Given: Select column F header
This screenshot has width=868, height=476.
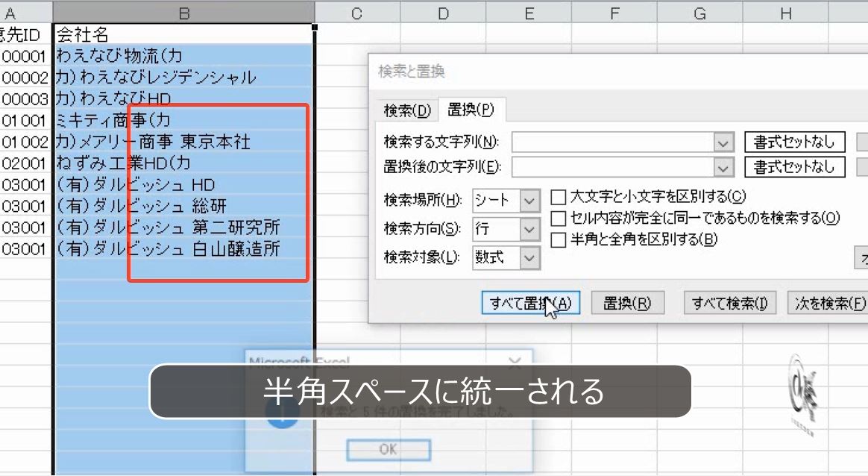Looking at the screenshot, I should [x=614, y=13].
